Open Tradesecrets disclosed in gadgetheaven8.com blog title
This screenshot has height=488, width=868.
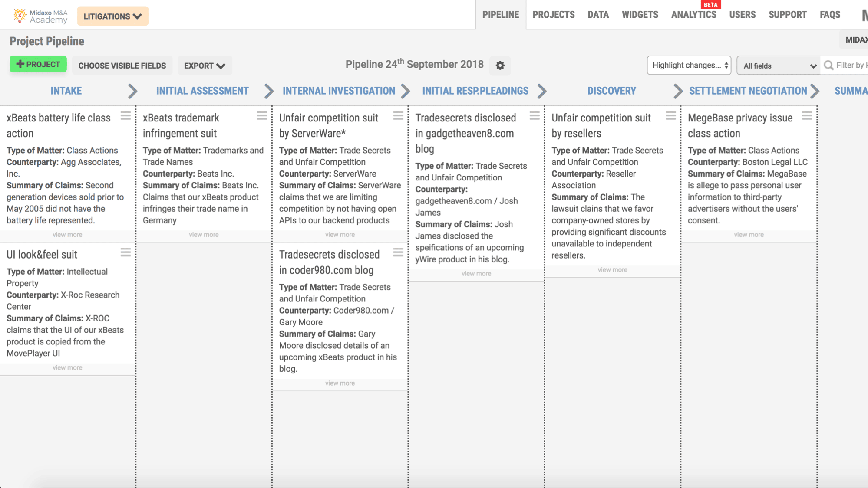[465, 133]
